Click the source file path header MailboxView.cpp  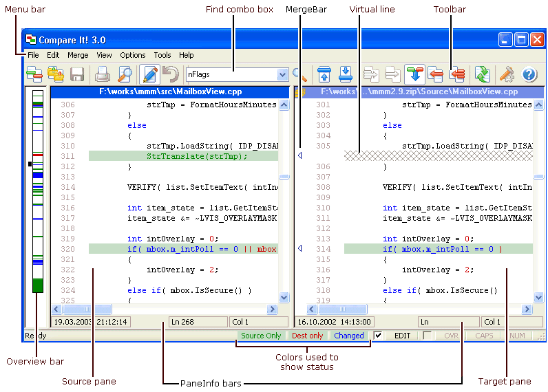click(171, 91)
